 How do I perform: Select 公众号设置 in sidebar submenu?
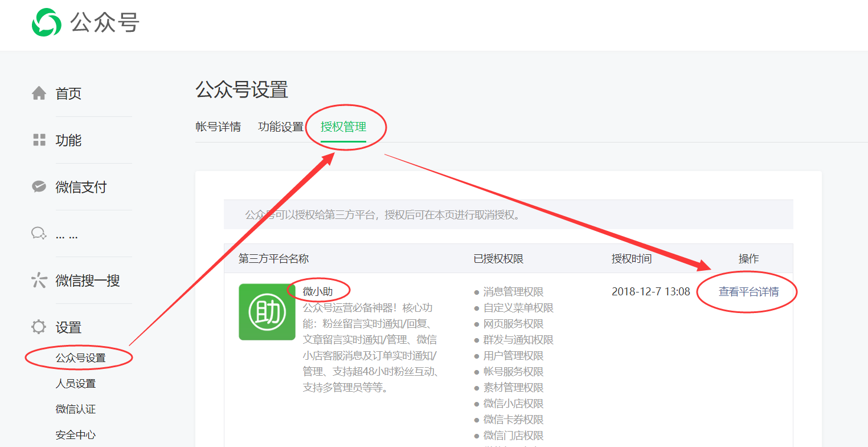(x=80, y=358)
